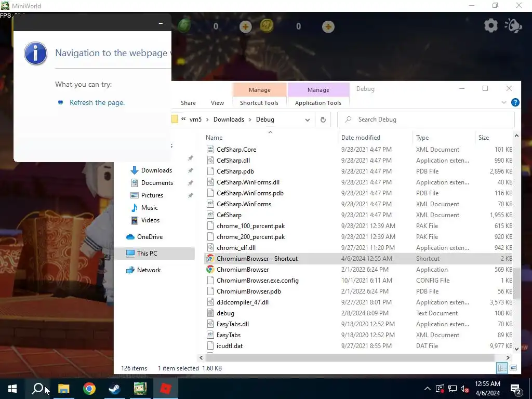The image size is (532, 399).
Task: Expand the address bar history dropdown
Action: click(x=308, y=120)
